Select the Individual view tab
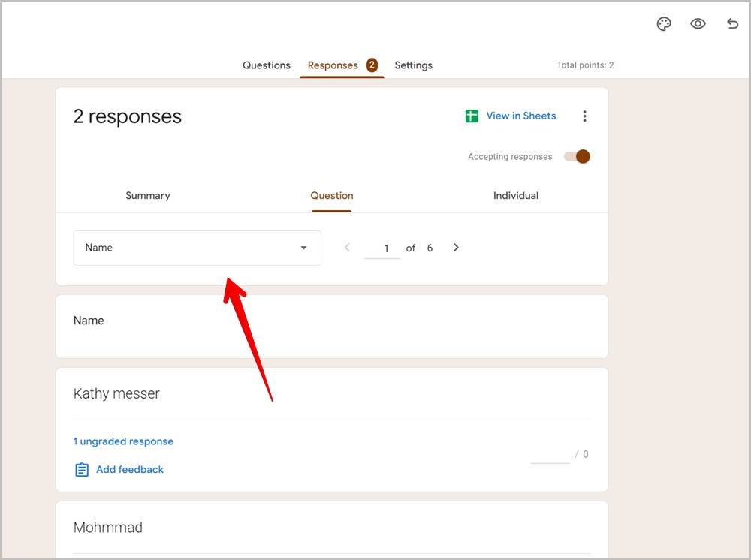The width and height of the screenshot is (751, 560). (516, 195)
